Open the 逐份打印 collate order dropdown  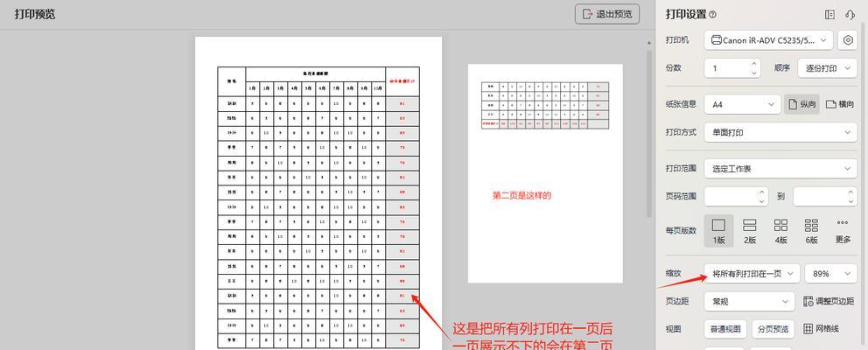pyautogui.click(x=827, y=68)
